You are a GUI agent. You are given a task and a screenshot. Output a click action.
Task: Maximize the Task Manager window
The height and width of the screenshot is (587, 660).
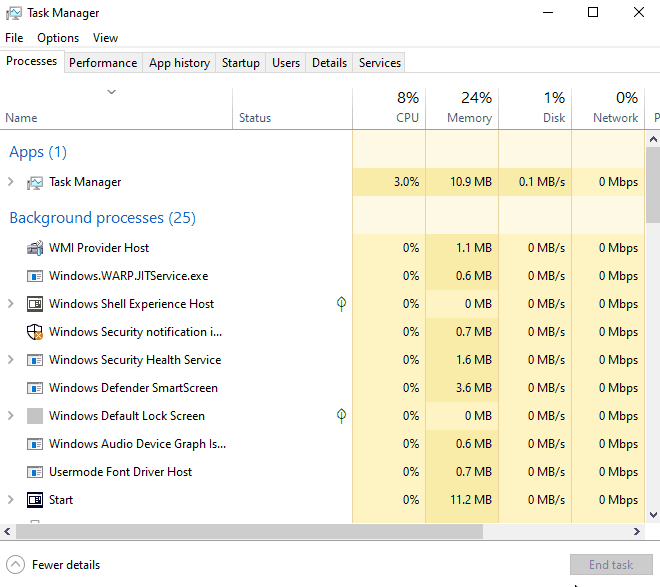[593, 12]
